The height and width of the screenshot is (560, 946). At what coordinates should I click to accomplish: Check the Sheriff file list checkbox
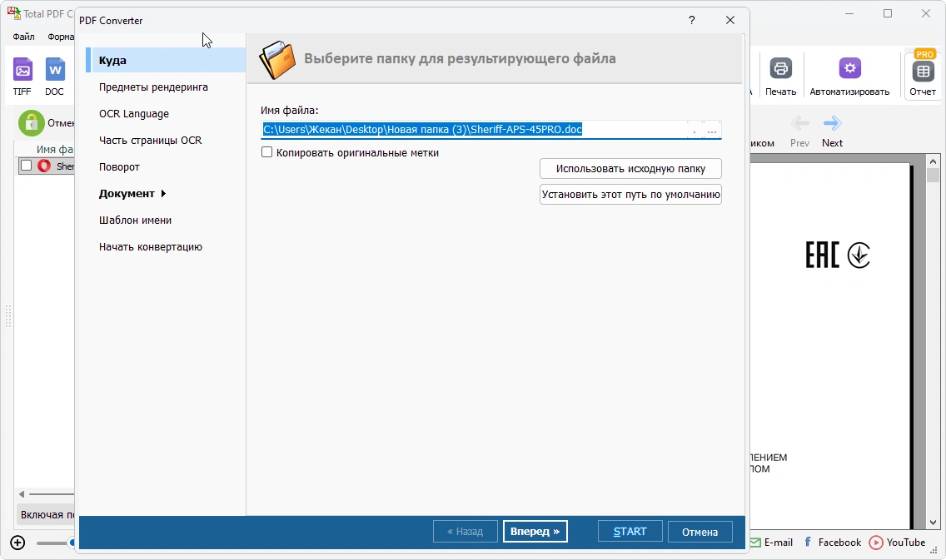pyautogui.click(x=26, y=166)
